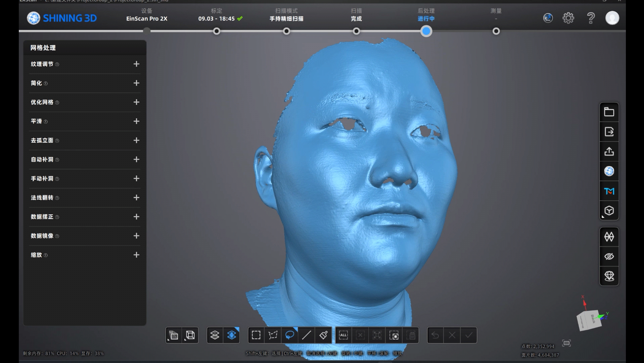The height and width of the screenshot is (363, 644).
Task: Expand the 平滑 section
Action: 136,121
